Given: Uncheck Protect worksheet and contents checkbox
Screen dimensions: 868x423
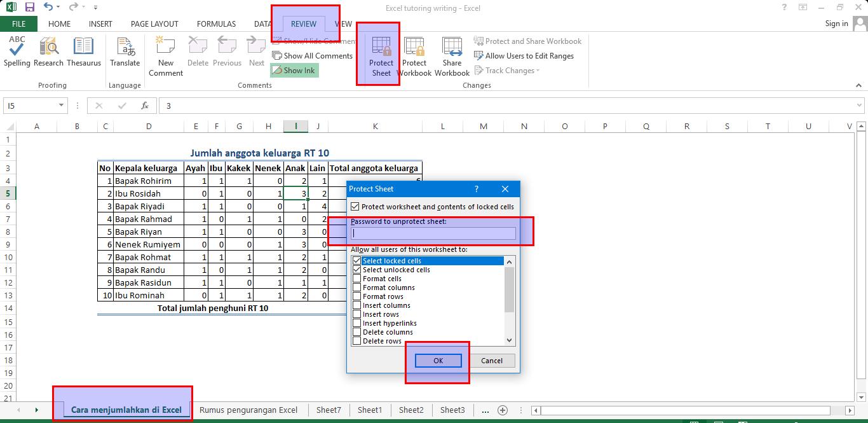Looking at the screenshot, I should pyautogui.click(x=355, y=207).
